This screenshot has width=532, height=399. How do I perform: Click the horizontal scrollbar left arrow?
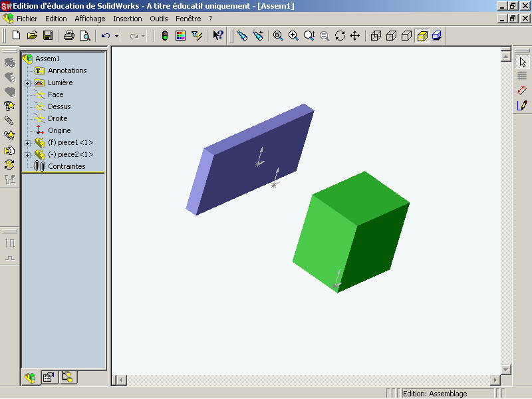[x=122, y=380]
